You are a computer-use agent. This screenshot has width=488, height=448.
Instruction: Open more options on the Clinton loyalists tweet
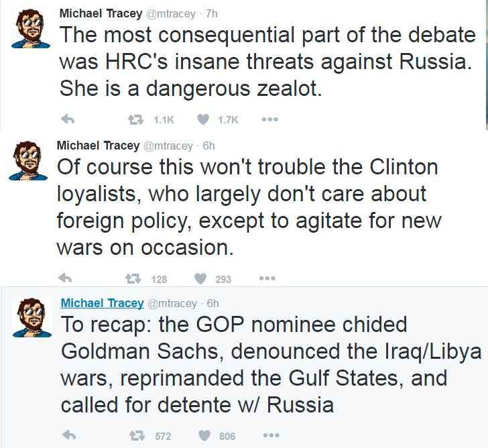pyautogui.click(x=267, y=278)
